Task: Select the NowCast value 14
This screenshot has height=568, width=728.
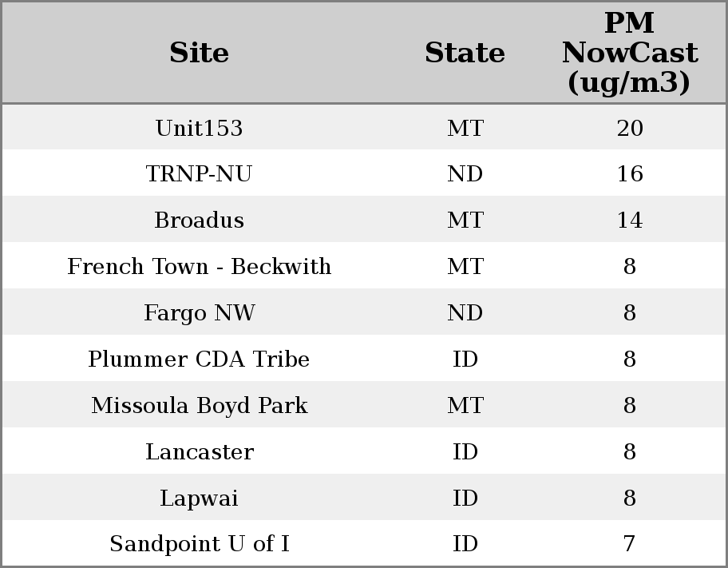Action: tap(629, 220)
